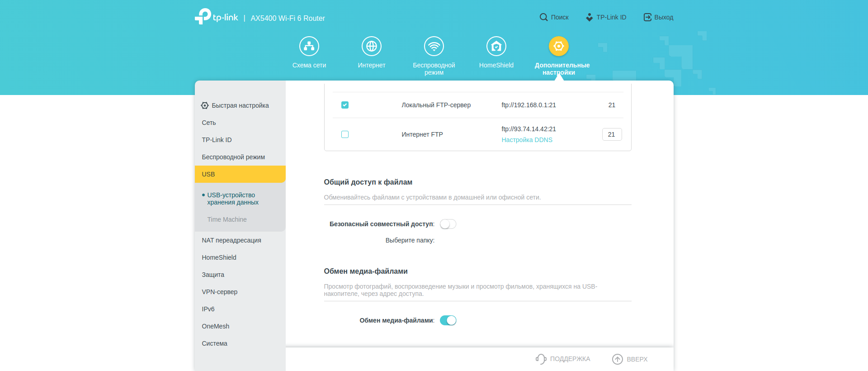Expand NAT forwarding (NAT переадресация) in sidebar
The height and width of the screenshot is (371, 868).
point(231,240)
